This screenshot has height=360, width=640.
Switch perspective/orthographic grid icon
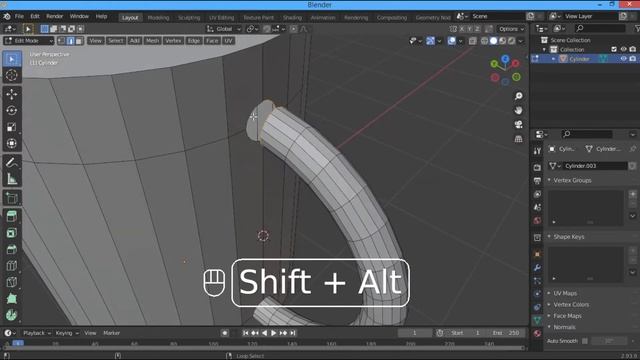[518, 139]
